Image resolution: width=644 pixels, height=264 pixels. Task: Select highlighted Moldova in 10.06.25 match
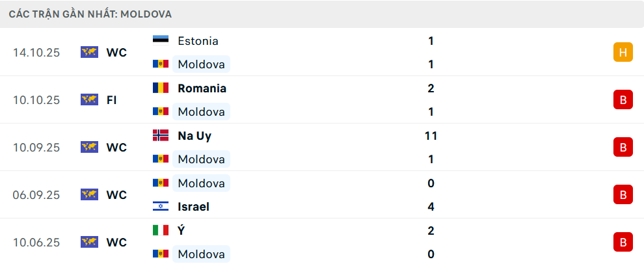pyautogui.click(x=201, y=254)
